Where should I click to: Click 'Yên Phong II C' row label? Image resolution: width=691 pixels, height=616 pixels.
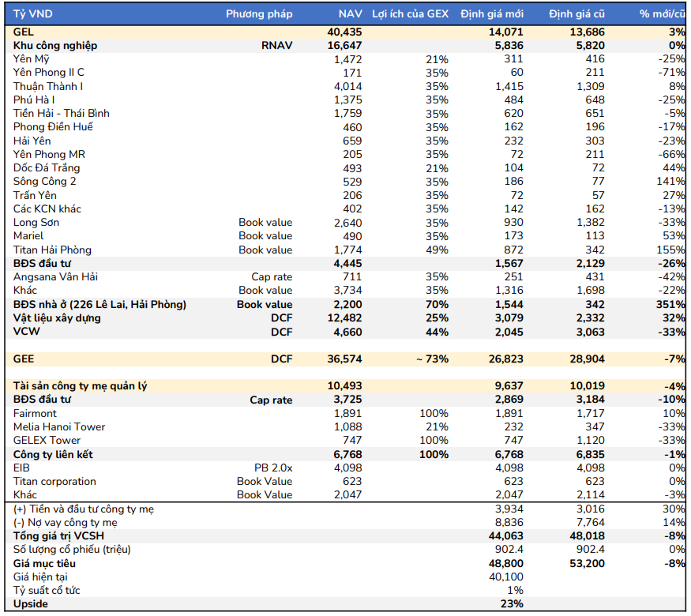point(48,73)
